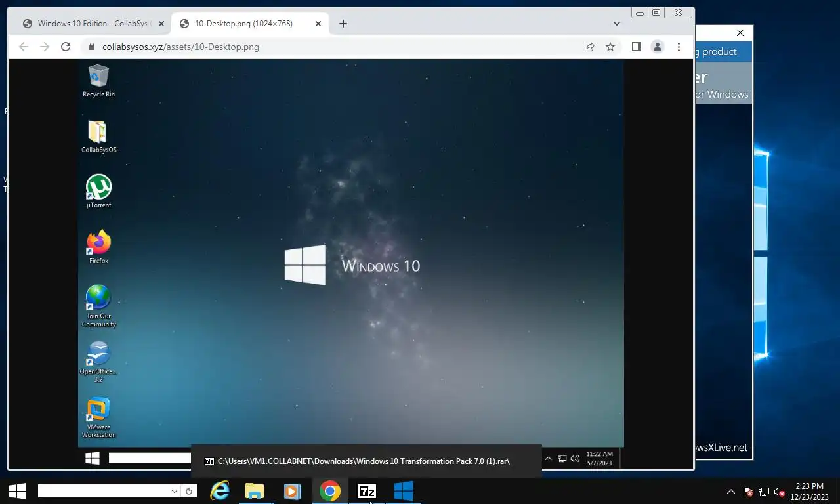Click the µTorrent icon in the image
Screen dimensions: 840x504
pyautogui.click(x=98, y=192)
